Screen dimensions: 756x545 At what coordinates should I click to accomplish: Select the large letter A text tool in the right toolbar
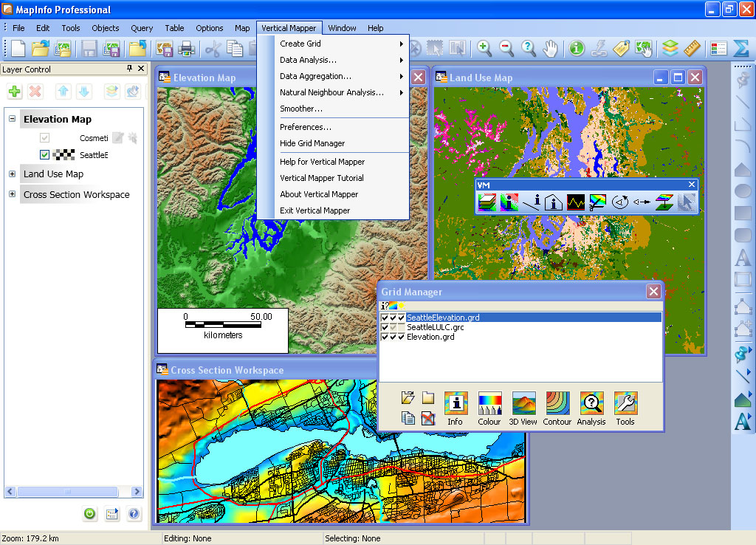[x=743, y=256]
